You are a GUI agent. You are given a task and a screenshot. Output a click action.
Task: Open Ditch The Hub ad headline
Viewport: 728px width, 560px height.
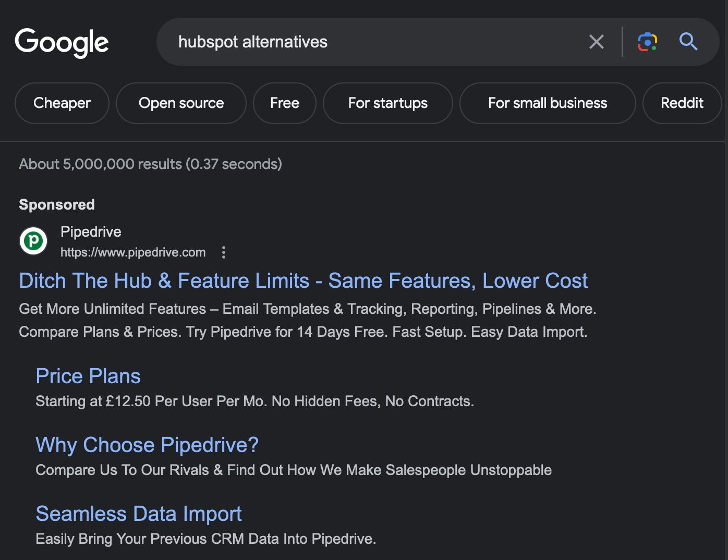[303, 281]
